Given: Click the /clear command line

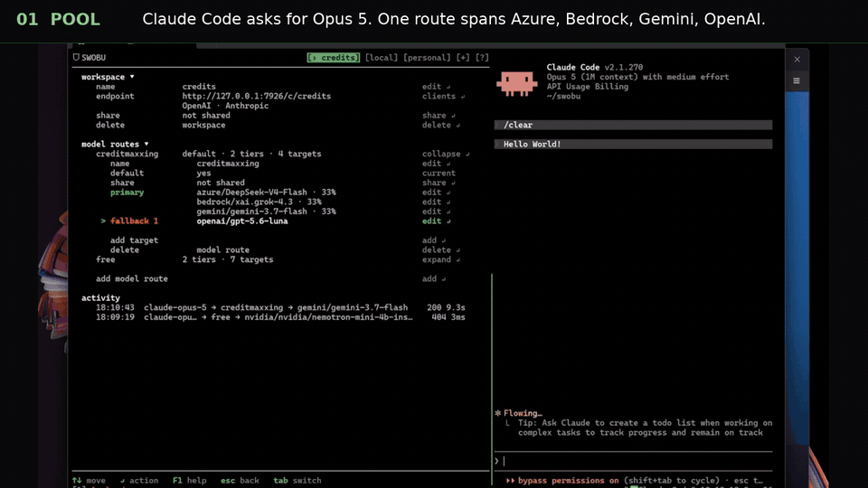Looking at the screenshot, I should pyautogui.click(x=633, y=125).
